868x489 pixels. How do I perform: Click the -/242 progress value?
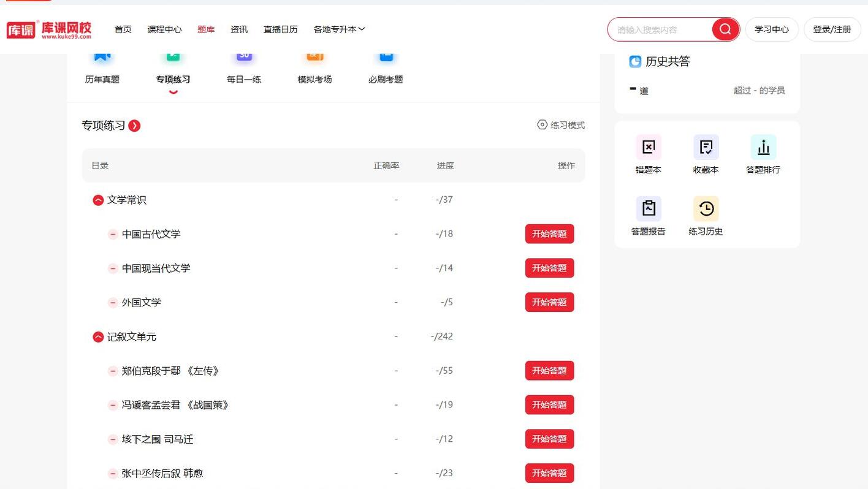click(442, 336)
